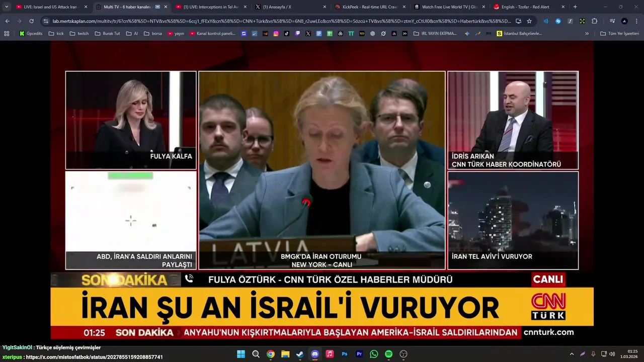Viewport: 644px width, 362px height.
Task: Click the central BMGK'da İran Oturumu video
Action: tap(322, 170)
